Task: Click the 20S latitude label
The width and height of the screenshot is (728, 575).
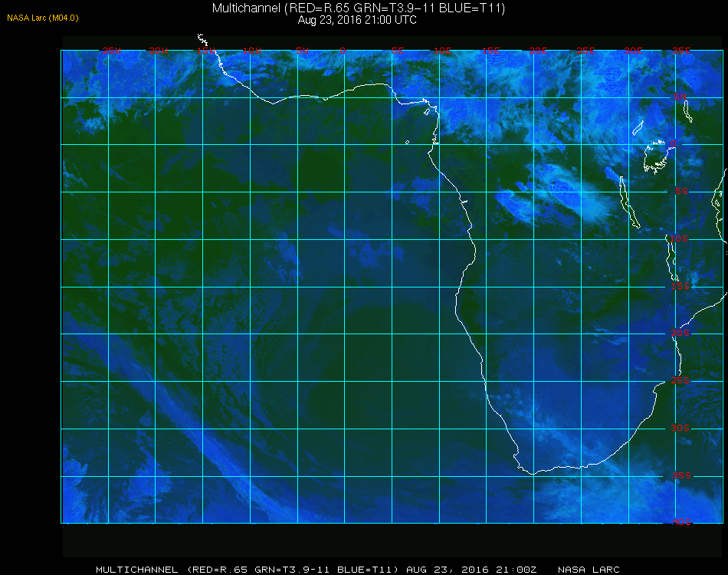Action: [680, 333]
